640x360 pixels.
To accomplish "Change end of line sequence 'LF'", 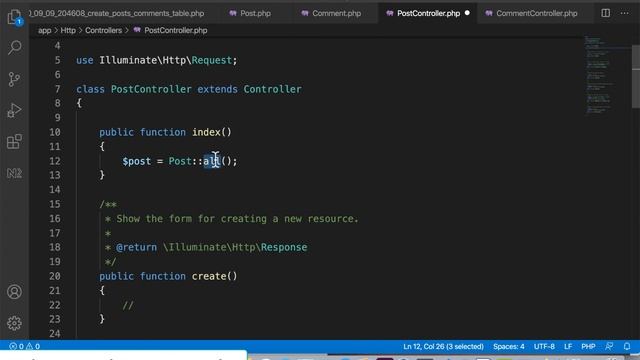I will tap(568, 347).
